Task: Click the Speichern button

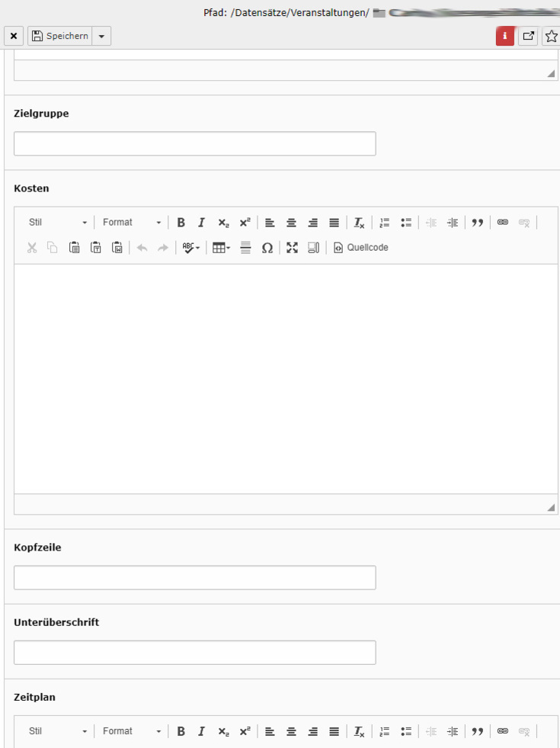Action: [x=59, y=37]
